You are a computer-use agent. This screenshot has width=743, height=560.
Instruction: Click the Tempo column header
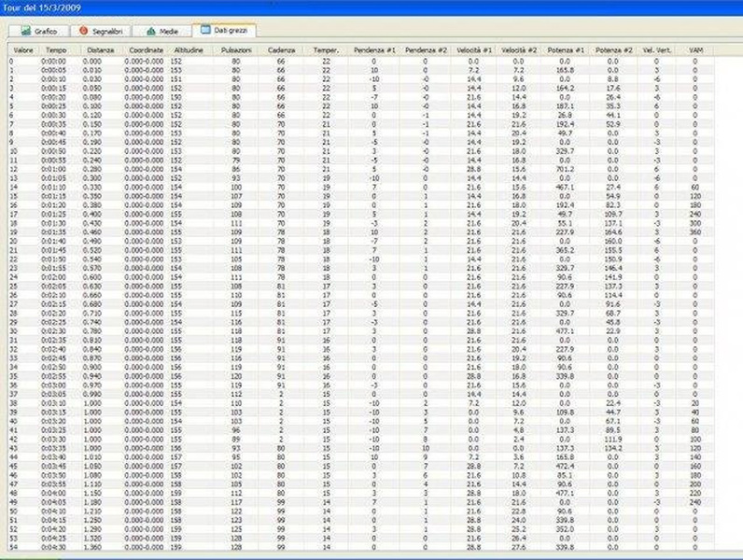[56, 49]
